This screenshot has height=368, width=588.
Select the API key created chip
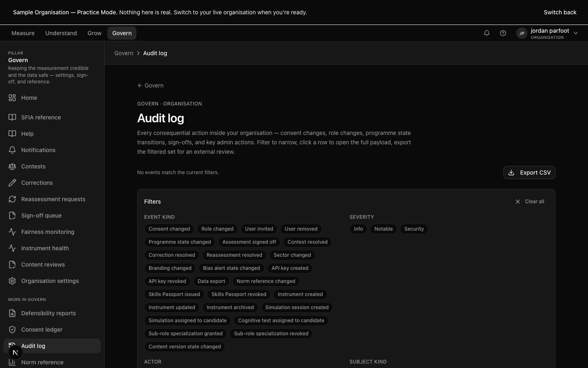(290, 268)
